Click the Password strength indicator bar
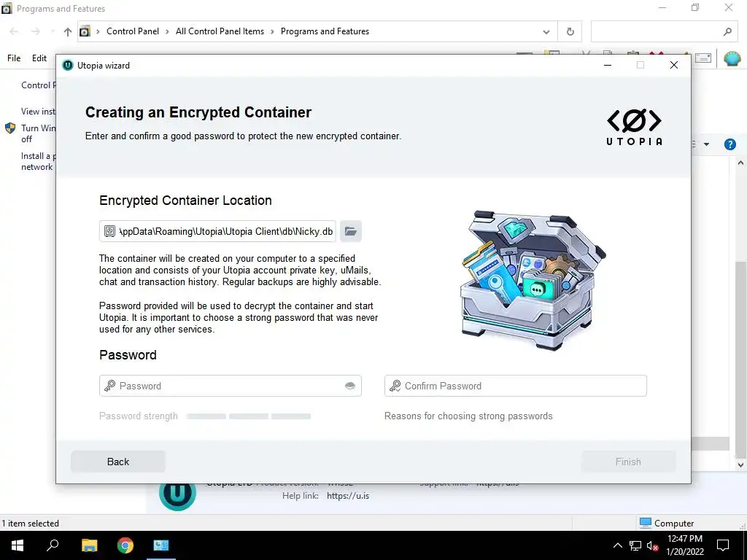The image size is (747, 560). coord(248,416)
